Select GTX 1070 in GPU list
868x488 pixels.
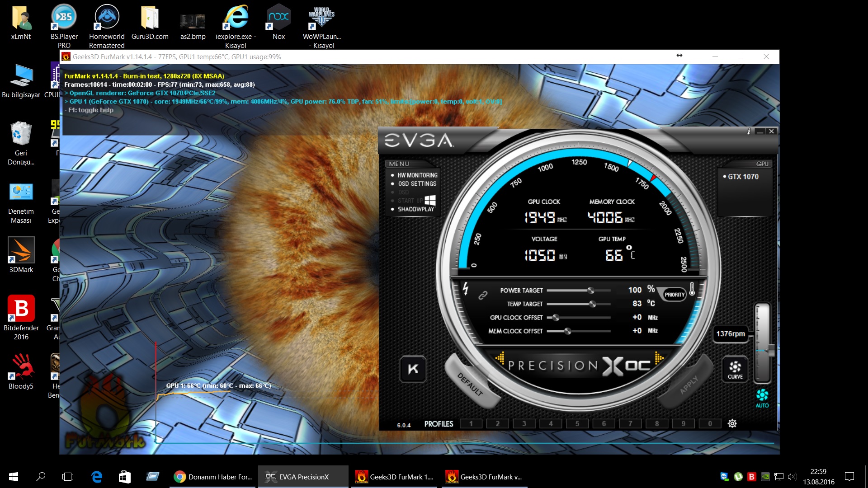point(743,177)
